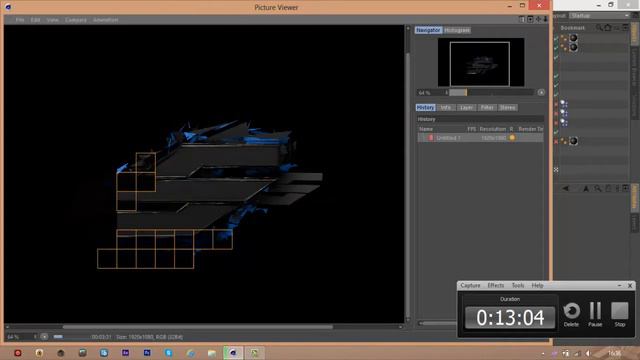
Task: Select the Untitled 1 history entry
Action: [x=480, y=138]
